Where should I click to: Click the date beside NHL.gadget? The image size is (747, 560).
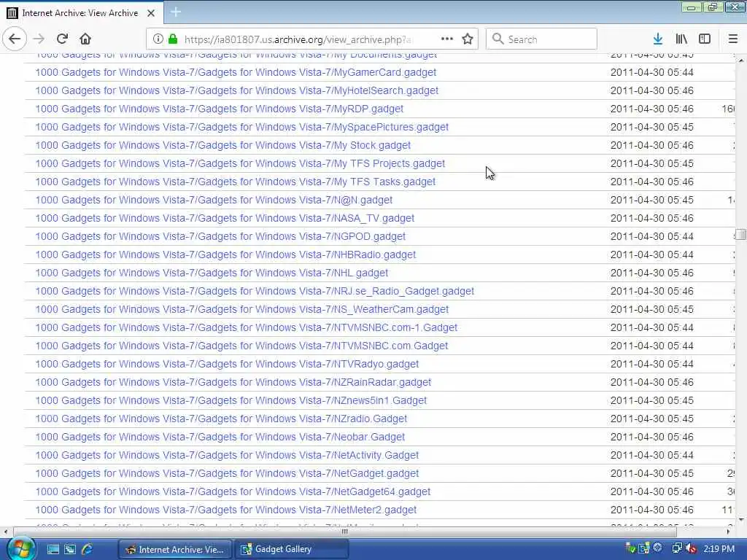pos(651,273)
